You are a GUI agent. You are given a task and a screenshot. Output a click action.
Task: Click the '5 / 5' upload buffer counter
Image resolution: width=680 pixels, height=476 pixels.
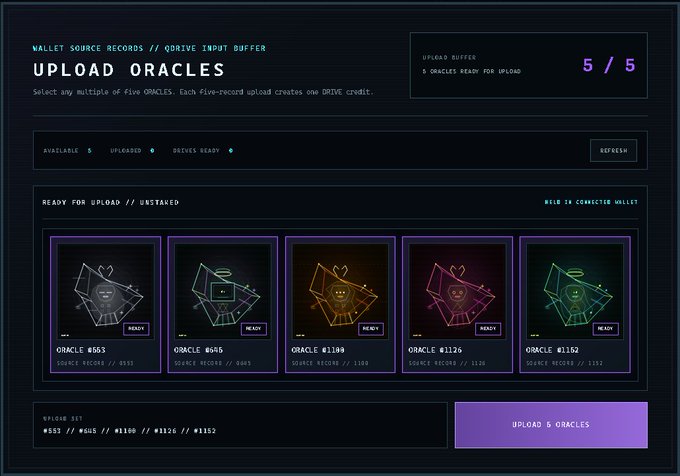(609, 65)
